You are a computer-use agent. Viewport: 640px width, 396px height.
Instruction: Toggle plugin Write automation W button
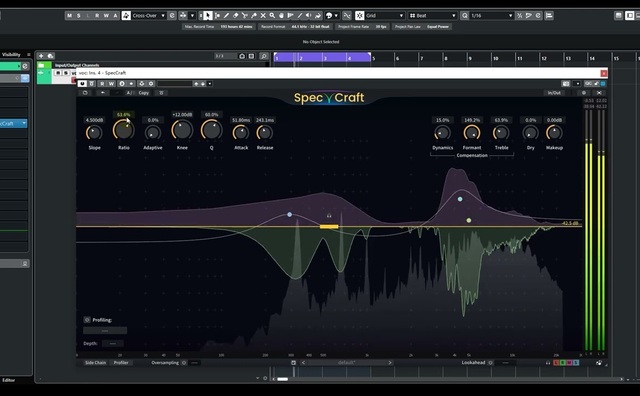coord(111,84)
